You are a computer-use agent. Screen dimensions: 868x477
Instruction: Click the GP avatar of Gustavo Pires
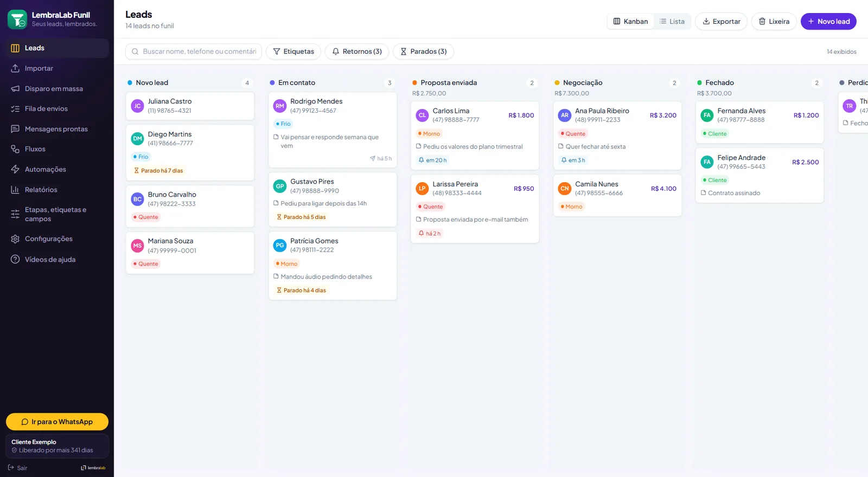(x=280, y=186)
